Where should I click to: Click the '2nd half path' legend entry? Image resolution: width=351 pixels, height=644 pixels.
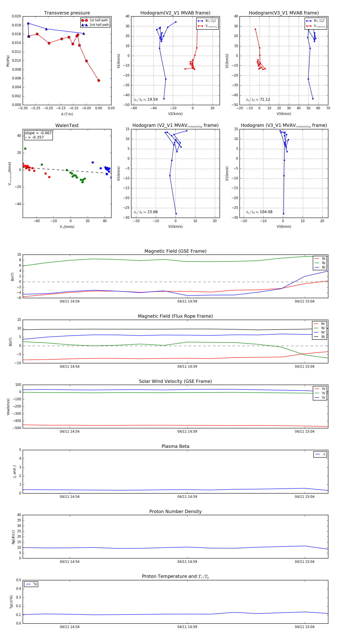pos(95,25)
